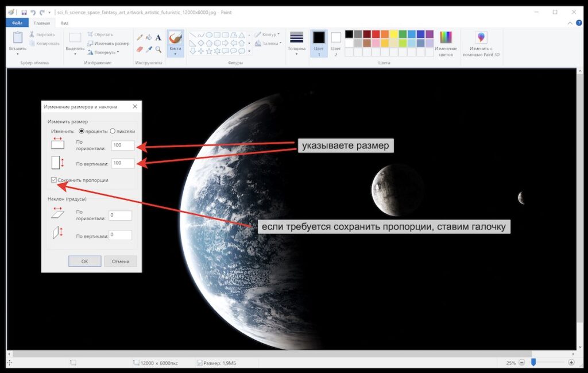Select the Text tool (letter A)

pyautogui.click(x=158, y=37)
